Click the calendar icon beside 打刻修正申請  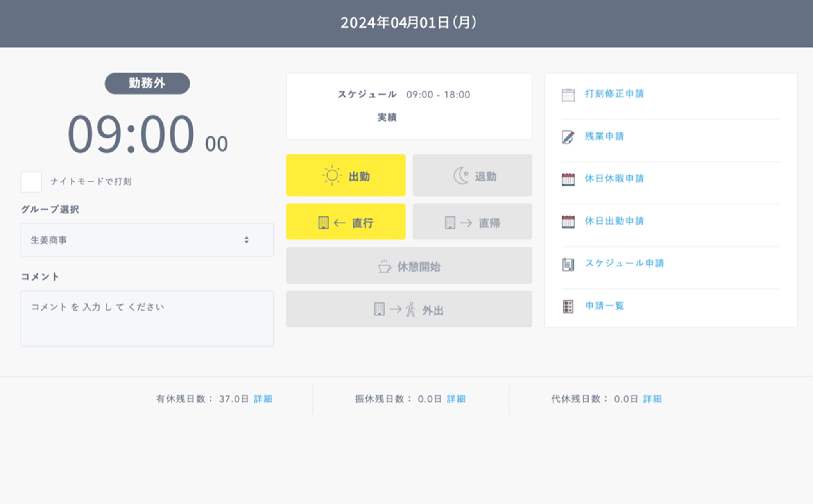click(x=568, y=95)
